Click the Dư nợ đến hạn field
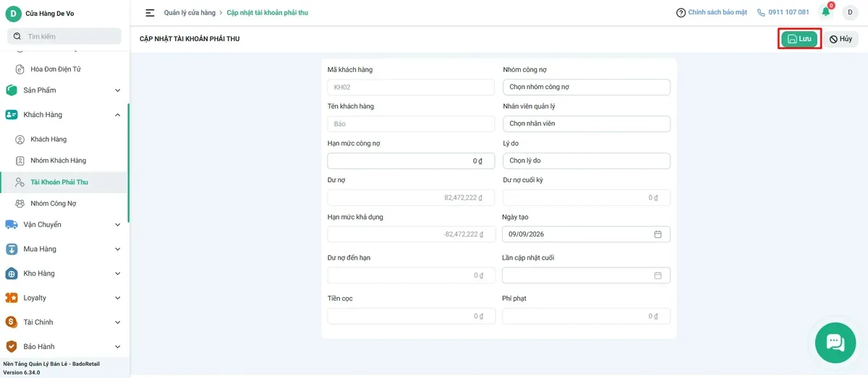Viewport: 868px width, 378px height. (x=411, y=275)
